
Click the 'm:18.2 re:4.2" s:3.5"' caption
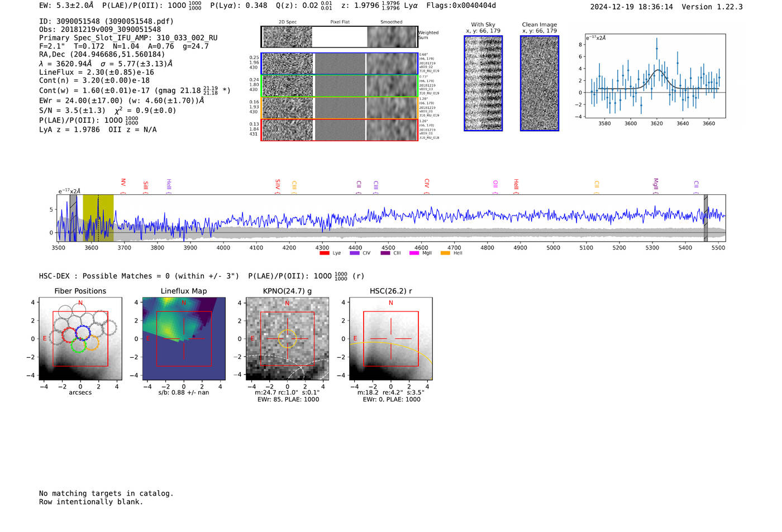coord(391,392)
